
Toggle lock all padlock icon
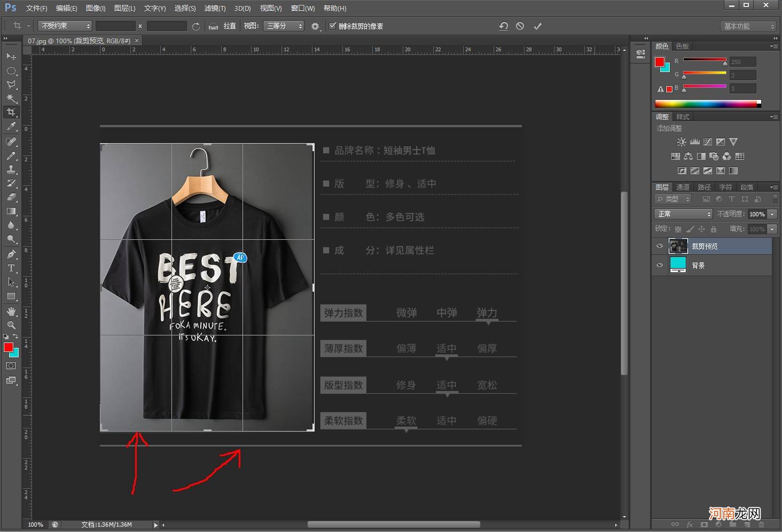(x=714, y=229)
